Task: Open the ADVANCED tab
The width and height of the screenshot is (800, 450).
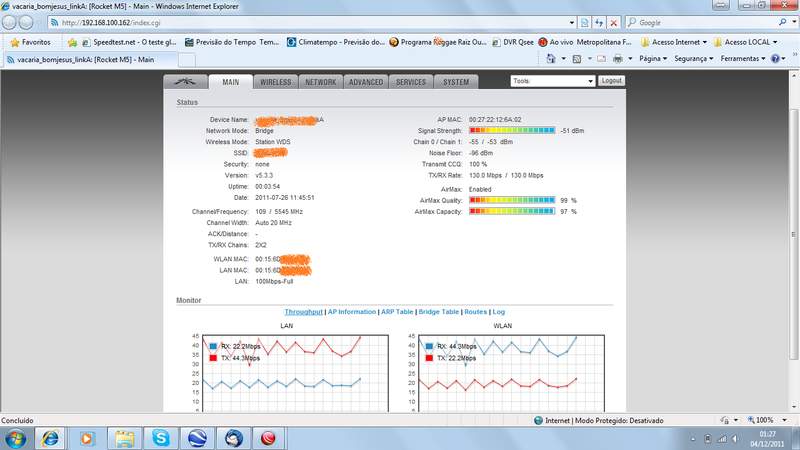Action: point(366,82)
